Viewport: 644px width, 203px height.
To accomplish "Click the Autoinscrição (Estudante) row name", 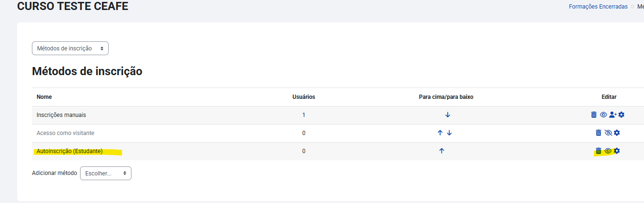I will [70, 151].
